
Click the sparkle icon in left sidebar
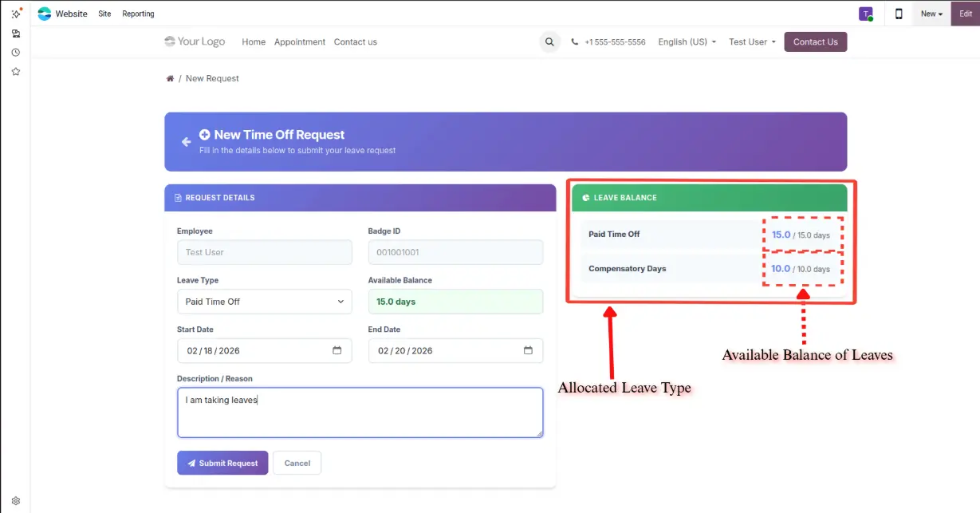(15, 14)
